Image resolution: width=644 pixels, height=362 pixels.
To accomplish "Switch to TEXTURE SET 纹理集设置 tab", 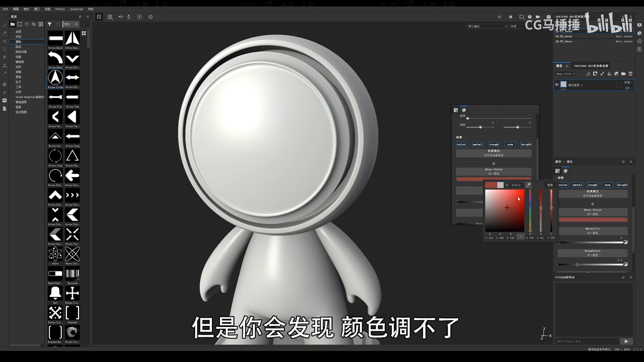I will (x=591, y=66).
